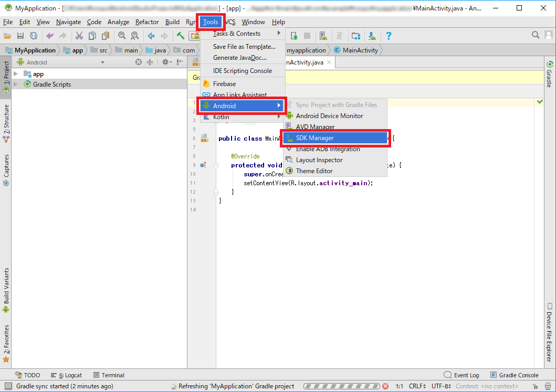Toggle the tool window buttons icon in status bar
Image resolution: width=556 pixels, height=392 pixels.
coord(8,386)
